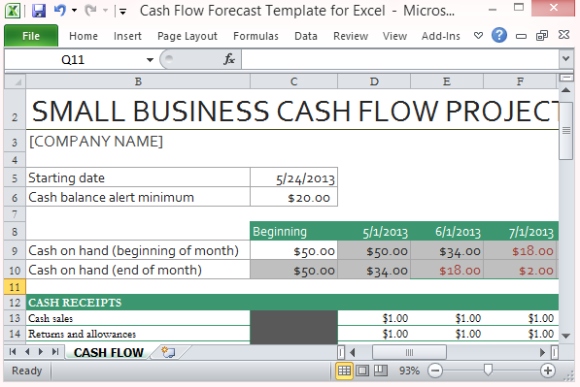Click the vertical scrollbar down arrow

[x=566, y=336]
